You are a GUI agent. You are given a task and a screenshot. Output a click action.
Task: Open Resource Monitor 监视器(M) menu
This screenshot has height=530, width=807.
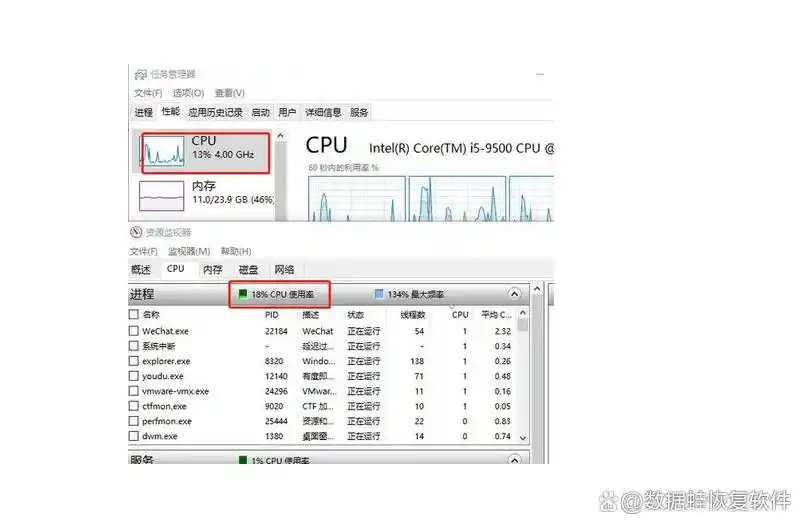tap(189, 252)
